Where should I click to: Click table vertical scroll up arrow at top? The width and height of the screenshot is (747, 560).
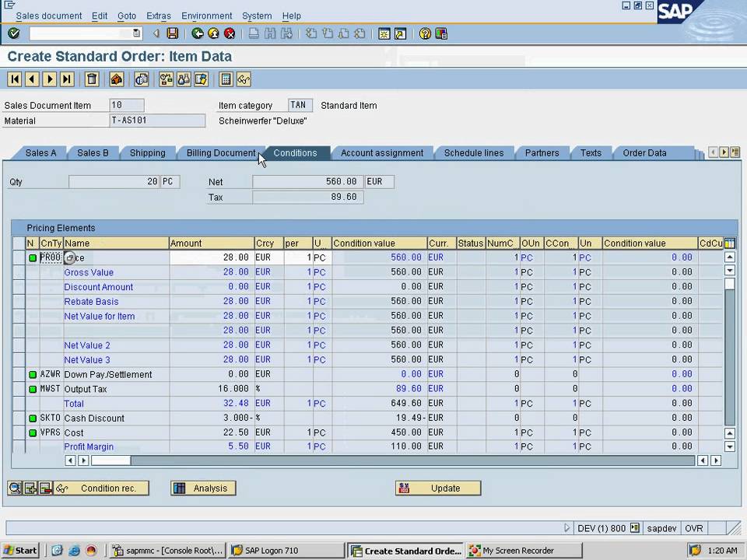[729, 257]
